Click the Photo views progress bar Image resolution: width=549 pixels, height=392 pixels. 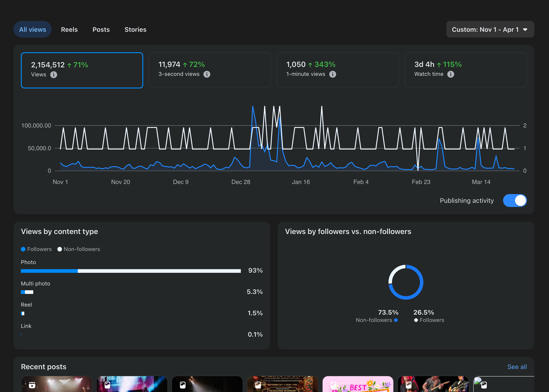131,271
